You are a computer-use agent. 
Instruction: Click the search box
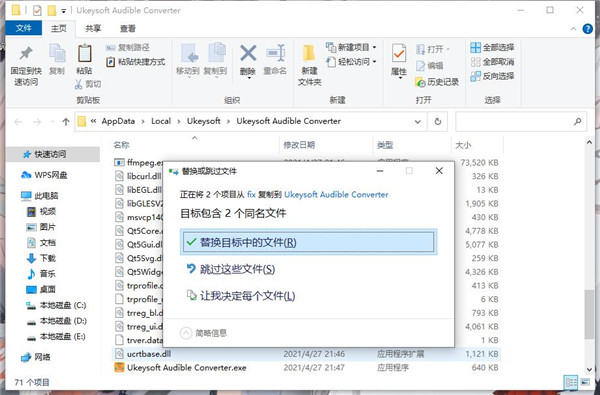[521, 121]
